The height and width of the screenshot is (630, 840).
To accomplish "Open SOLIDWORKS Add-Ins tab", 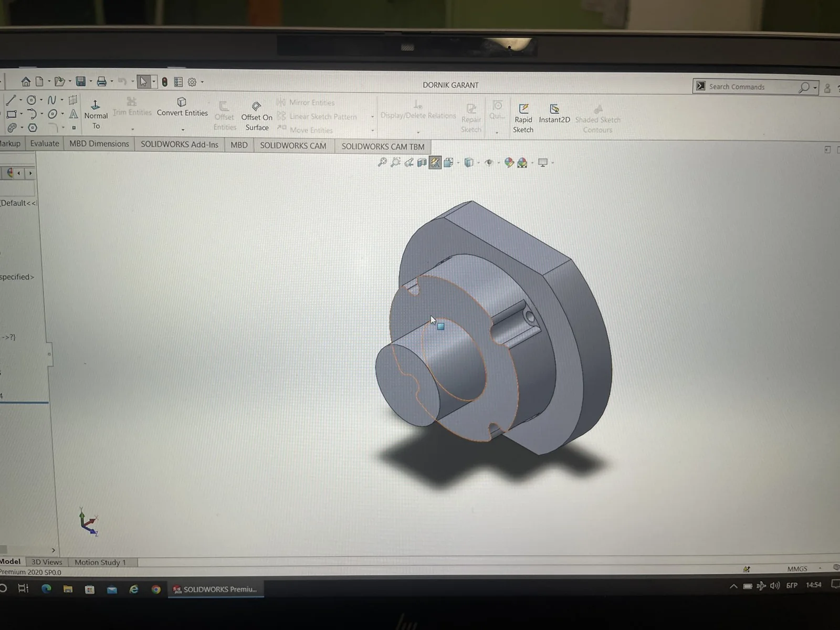I will 179,144.
